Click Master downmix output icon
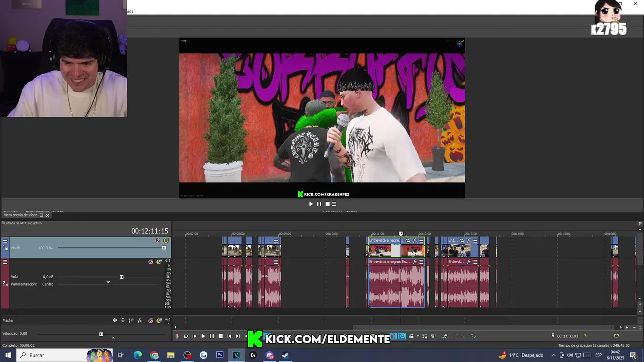Viewport: 644px width, 362px height. point(123,320)
